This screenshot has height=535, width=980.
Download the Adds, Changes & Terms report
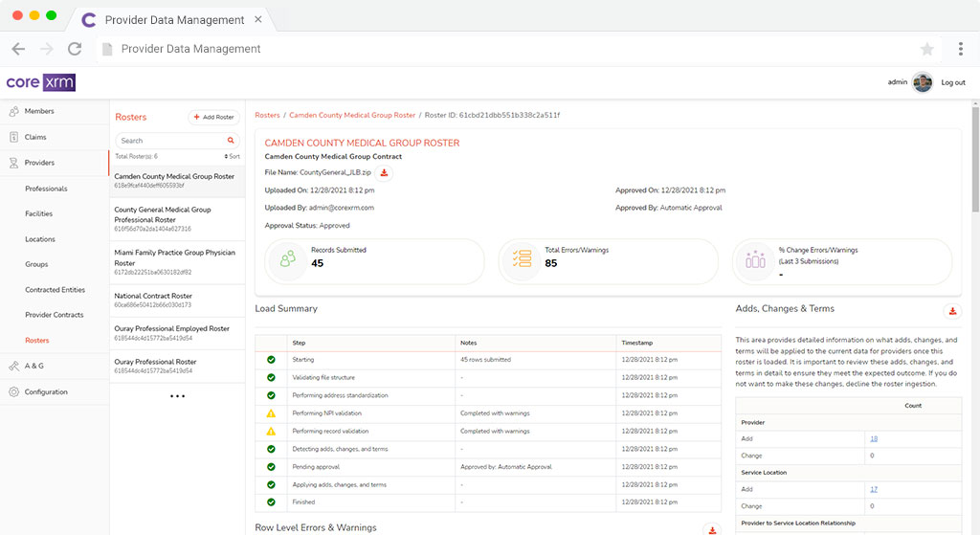coord(952,311)
